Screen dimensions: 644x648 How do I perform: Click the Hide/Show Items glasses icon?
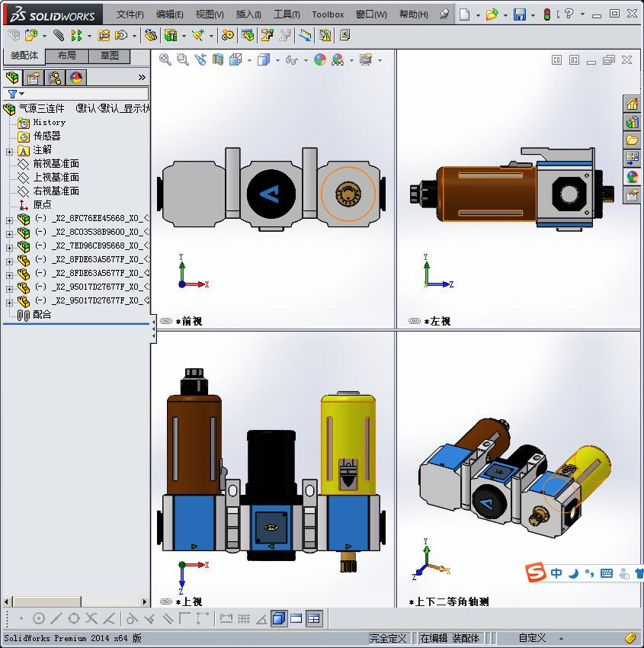click(292, 60)
